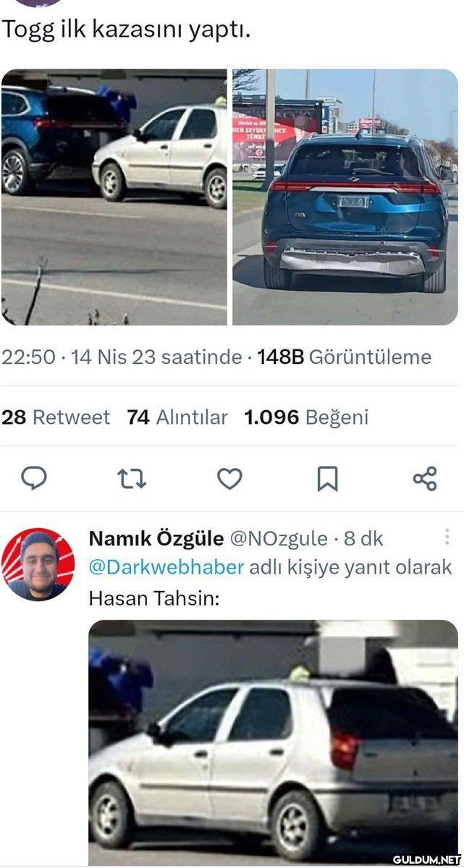464x868 pixels.
Task: Open reply image of silver hatchback
Action: click(x=273, y=742)
